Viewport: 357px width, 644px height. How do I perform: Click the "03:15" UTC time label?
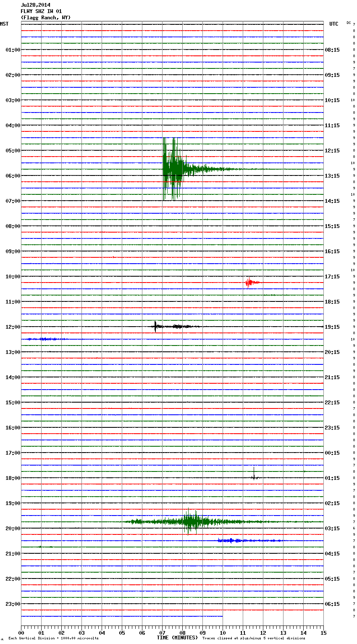332,529
